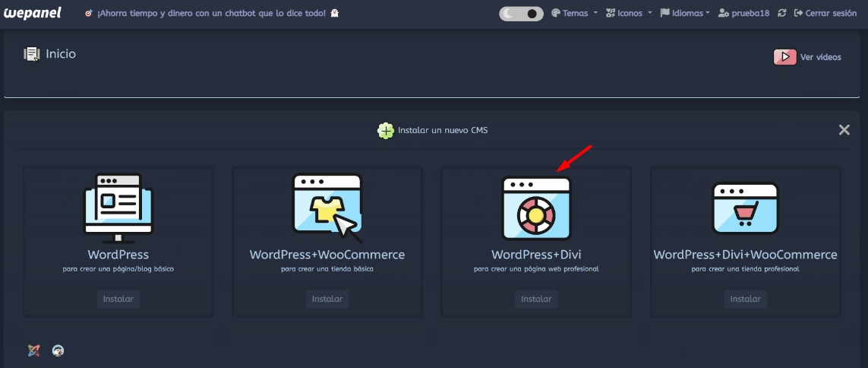
Task: Close the CMS install panel
Action: [x=844, y=130]
